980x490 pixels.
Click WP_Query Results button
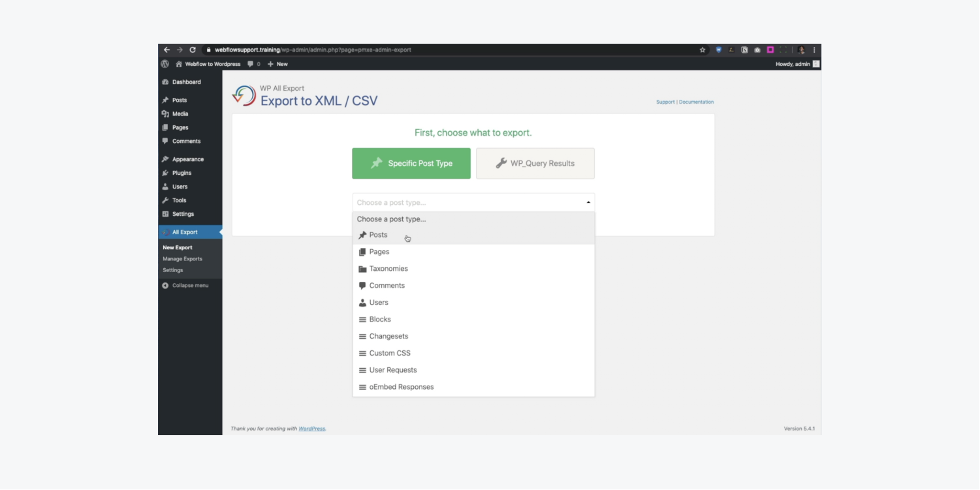(535, 163)
